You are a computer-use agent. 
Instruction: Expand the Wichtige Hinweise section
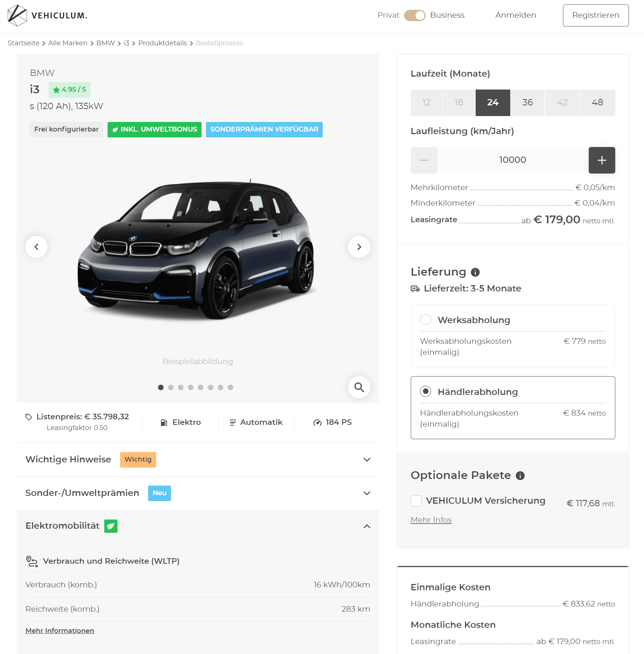click(367, 459)
